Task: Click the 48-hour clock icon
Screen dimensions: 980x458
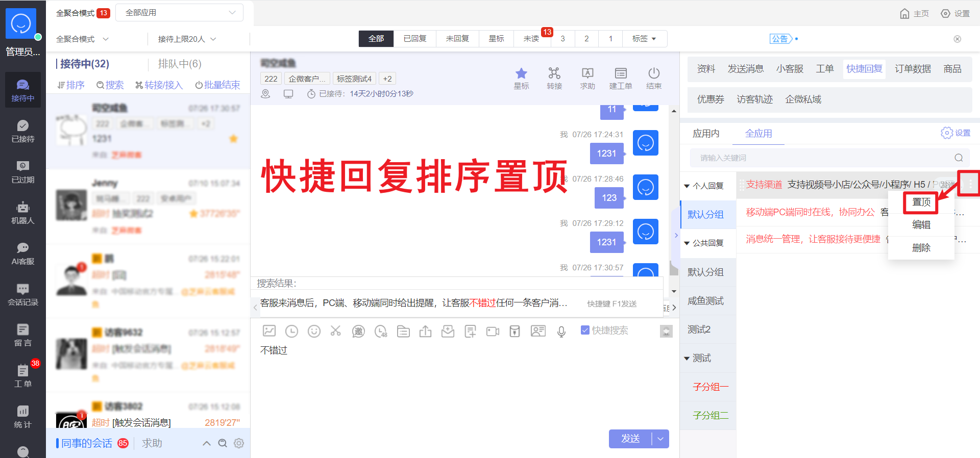Action: point(381,332)
